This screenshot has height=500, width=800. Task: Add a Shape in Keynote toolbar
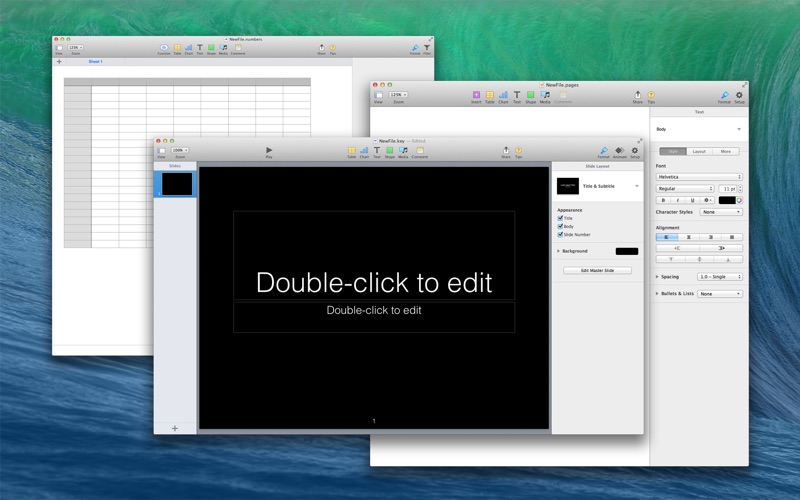tap(389, 151)
